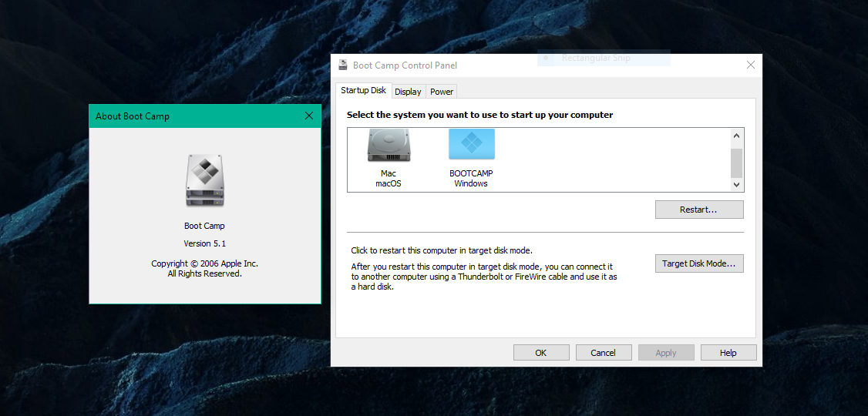868x416 pixels.
Task: Click the 'All Rights Reserved.' text
Action: (205, 273)
